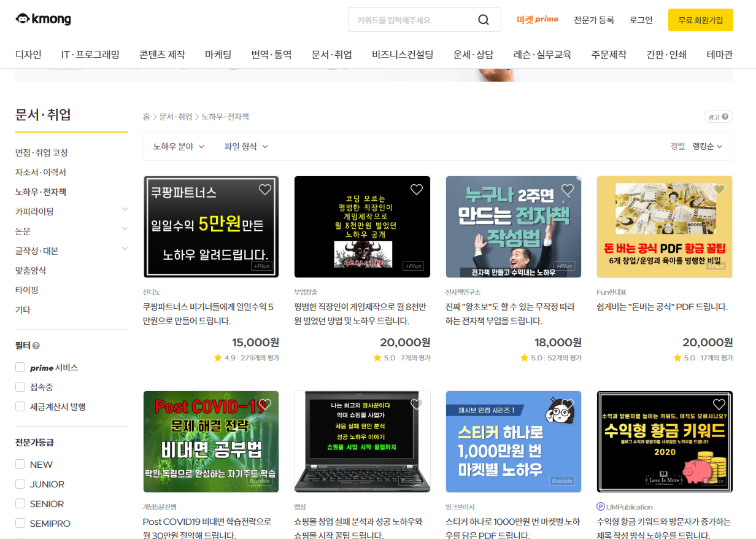This screenshot has height=539, width=756.
Task: Favorite the 쿠팡파트너스 listing heart icon
Action: [x=264, y=189]
